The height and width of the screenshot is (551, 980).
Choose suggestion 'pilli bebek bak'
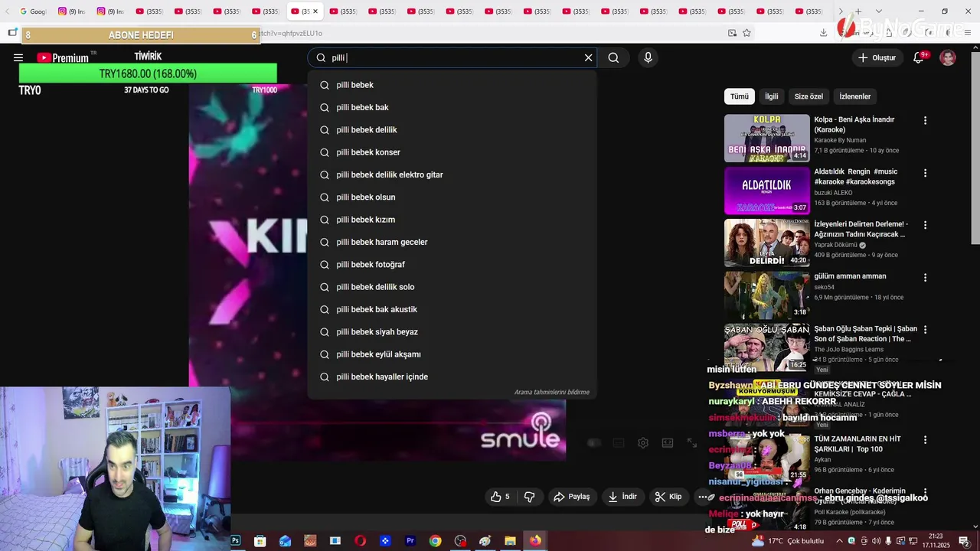point(452,107)
